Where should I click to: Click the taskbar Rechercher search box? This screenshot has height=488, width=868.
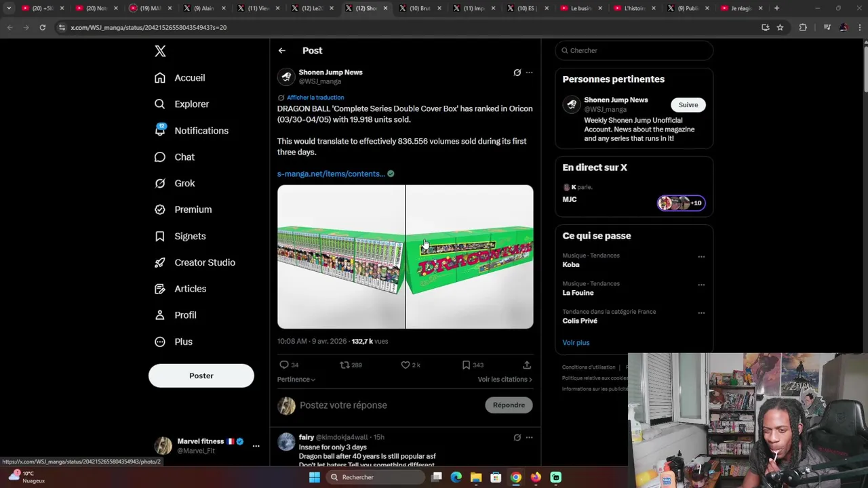pyautogui.click(x=374, y=477)
